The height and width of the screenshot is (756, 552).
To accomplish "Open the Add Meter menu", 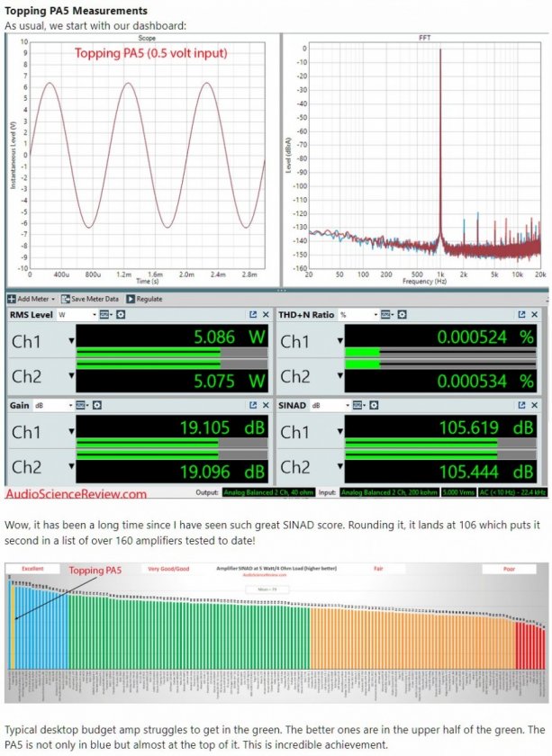I will tap(31, 299).
